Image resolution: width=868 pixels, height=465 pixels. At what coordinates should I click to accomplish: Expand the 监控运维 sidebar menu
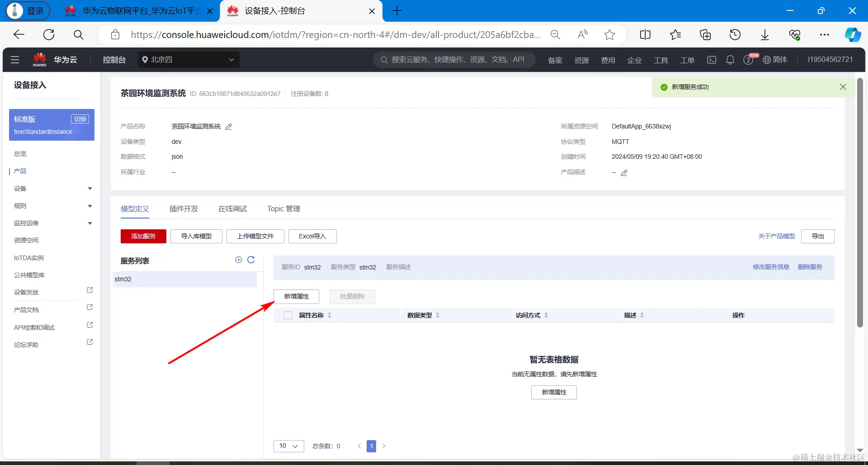click(90, 223)
